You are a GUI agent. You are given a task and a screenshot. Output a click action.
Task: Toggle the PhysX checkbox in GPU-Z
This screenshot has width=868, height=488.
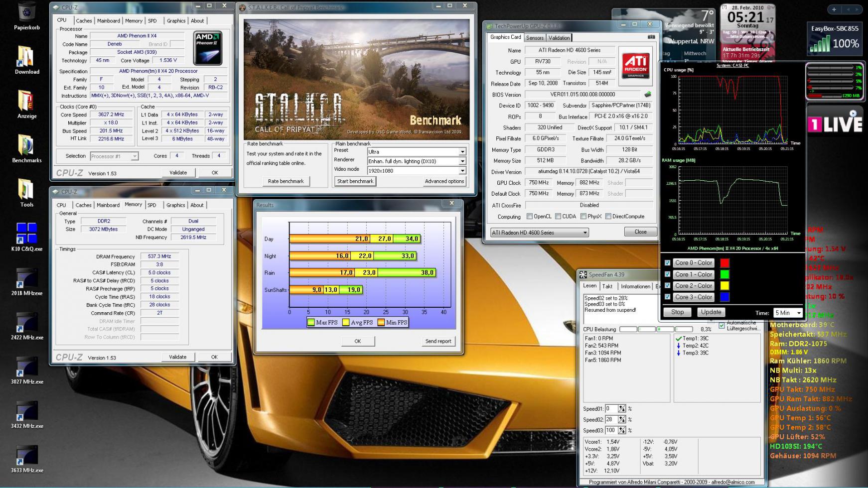pyautogui.click(x=583, y=217)
